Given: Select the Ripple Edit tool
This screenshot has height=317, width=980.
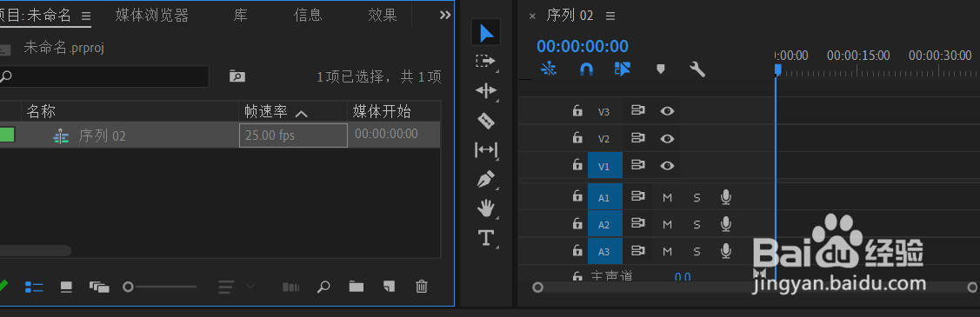Looking at the screenshot, I should coord(486,91).
